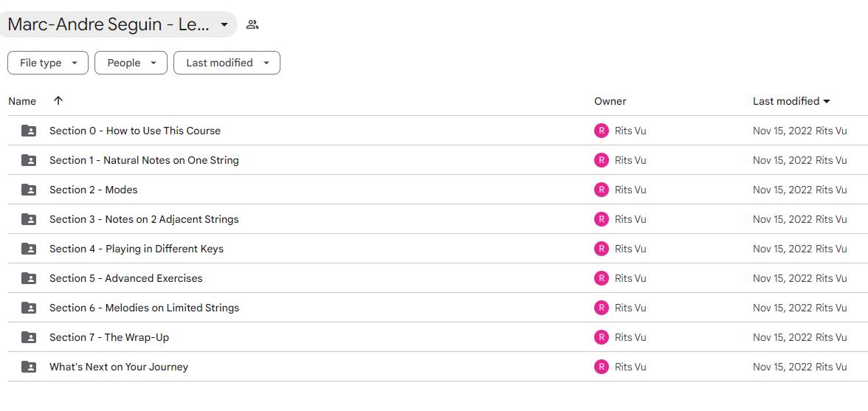The height and width of the screenshot is (411, 868).
Task: Select Section 1 - Natural Notes on One String
Action: (144, 160)
